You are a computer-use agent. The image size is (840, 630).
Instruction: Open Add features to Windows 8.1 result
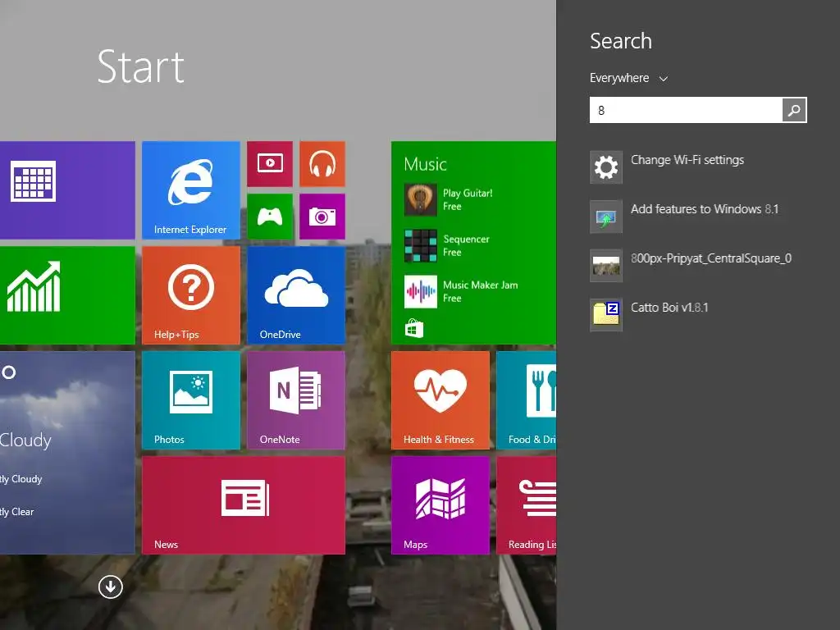699,217
